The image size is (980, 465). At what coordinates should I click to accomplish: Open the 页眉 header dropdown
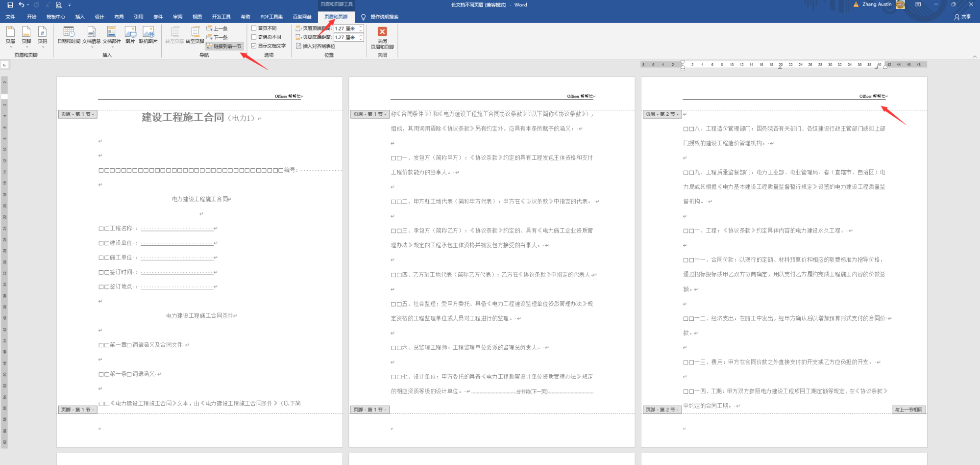(10, 35)
